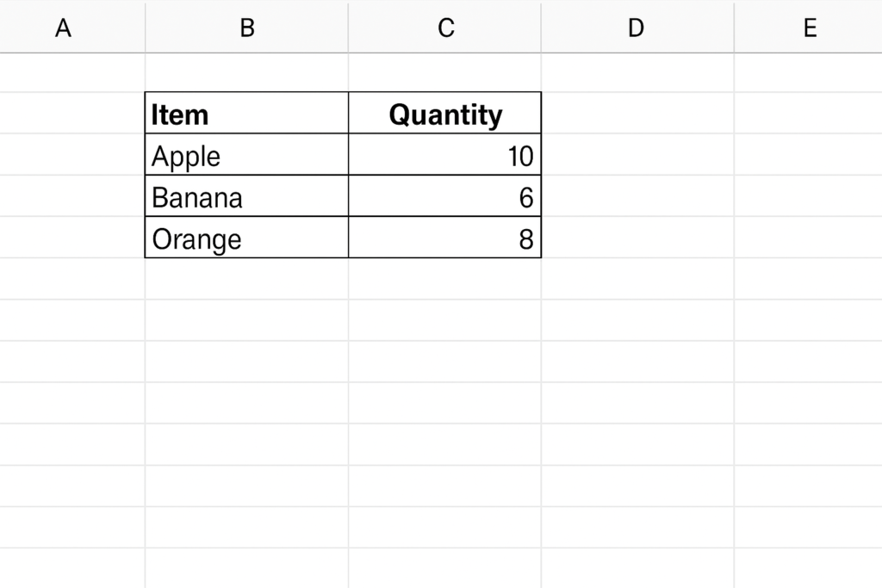Select column D header
This screenshot has width=882, height=588.
637,27
